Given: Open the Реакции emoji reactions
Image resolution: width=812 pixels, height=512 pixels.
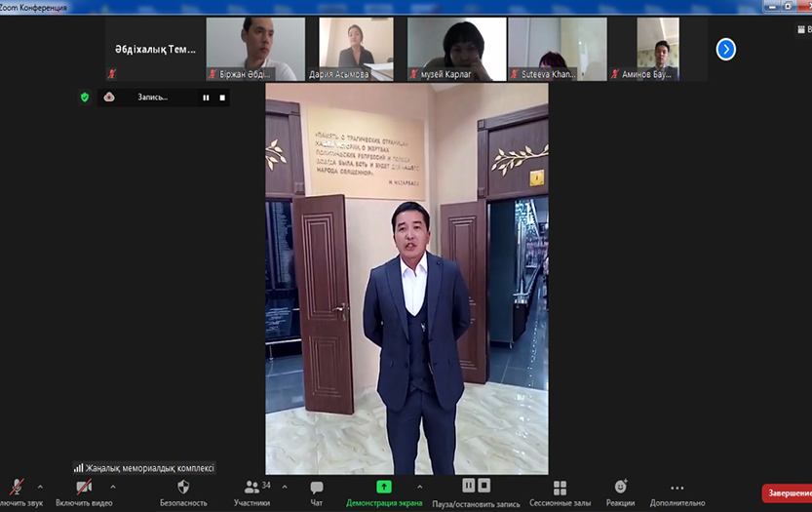Looking at the screenshot, I should coord(620,488).
